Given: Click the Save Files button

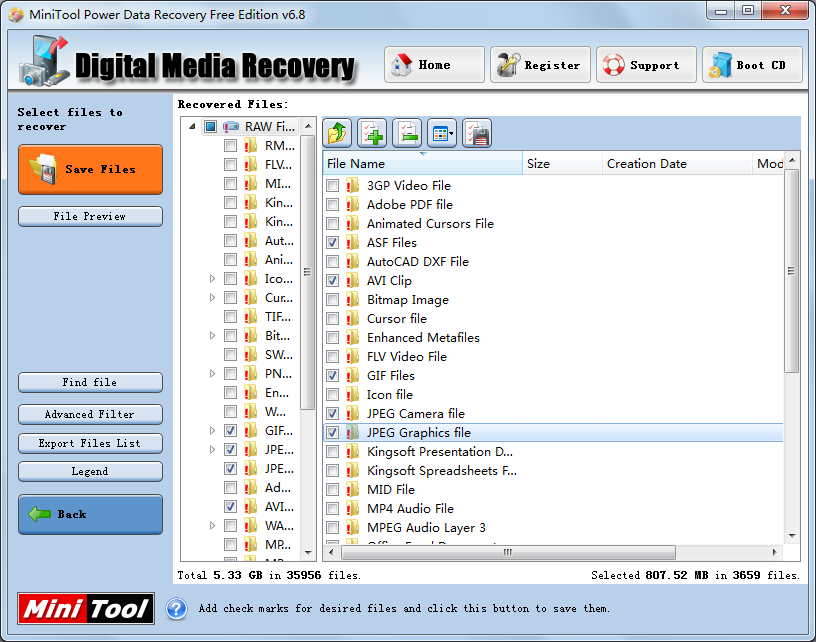Looking at the screenshot, I should click(91, 170).
